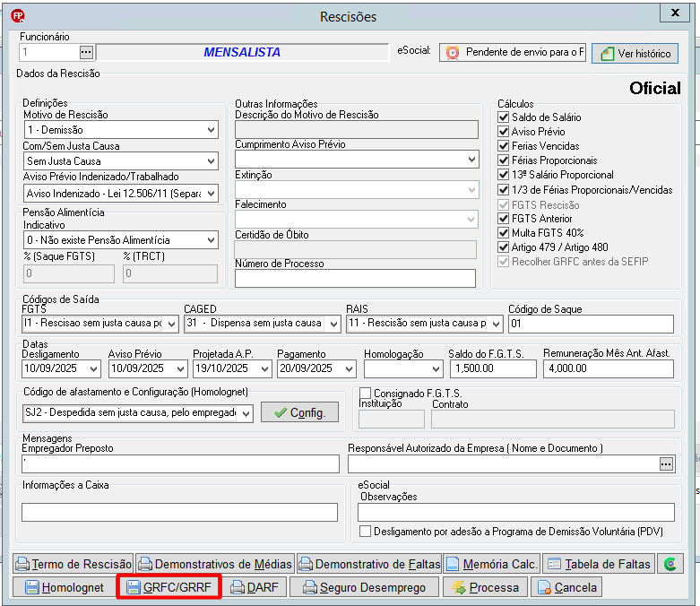
Task: Close the Rescisões window
Action: coord(675,13)
